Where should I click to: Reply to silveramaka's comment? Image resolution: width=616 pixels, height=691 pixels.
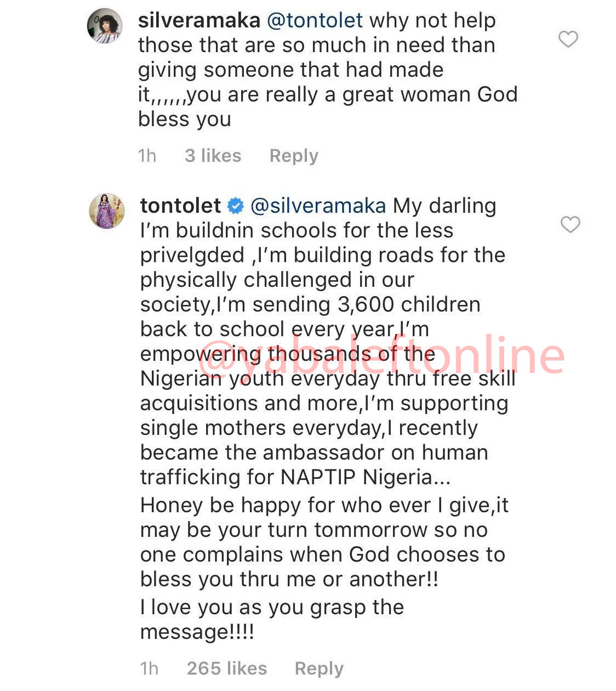294,156
